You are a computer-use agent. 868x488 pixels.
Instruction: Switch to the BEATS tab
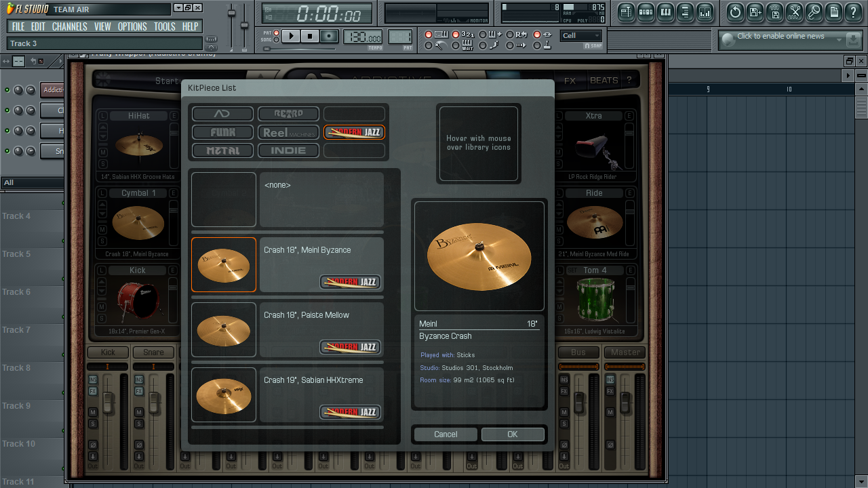pyautogui.click(x=603, y=79)
